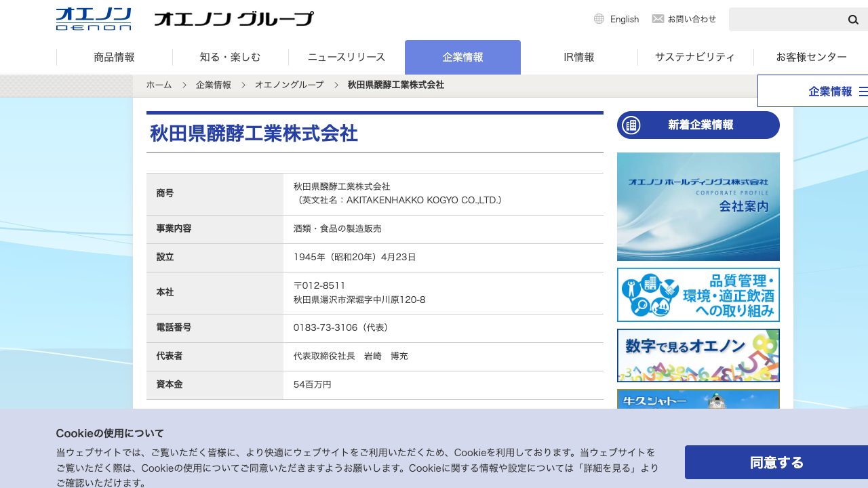Image resolution: width=868 pixels, height=488 pixels.
Task: Click the address 秋田県湯沢市深堀字中川原120-8
Action: (359, 300)
